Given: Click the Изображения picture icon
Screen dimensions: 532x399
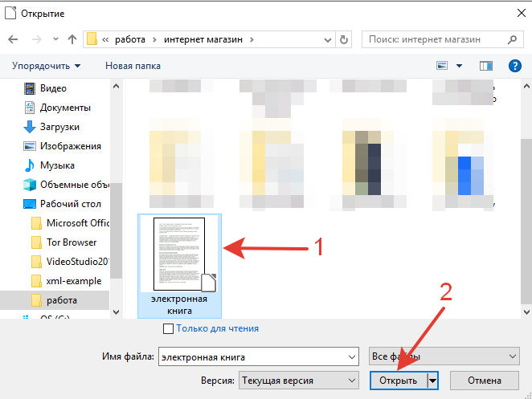Looking at the screenshot, I should (30, 146).
